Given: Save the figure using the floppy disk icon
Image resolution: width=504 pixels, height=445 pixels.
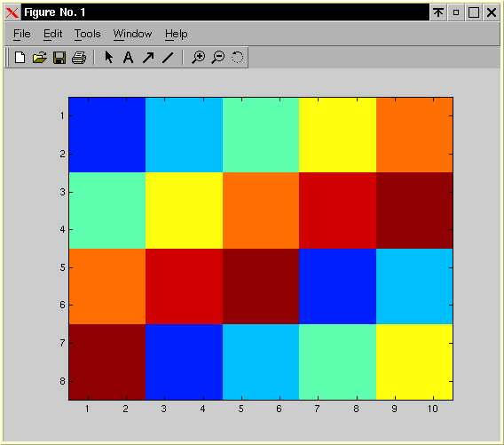Looking at the screenshot, I should coord(59,58).
